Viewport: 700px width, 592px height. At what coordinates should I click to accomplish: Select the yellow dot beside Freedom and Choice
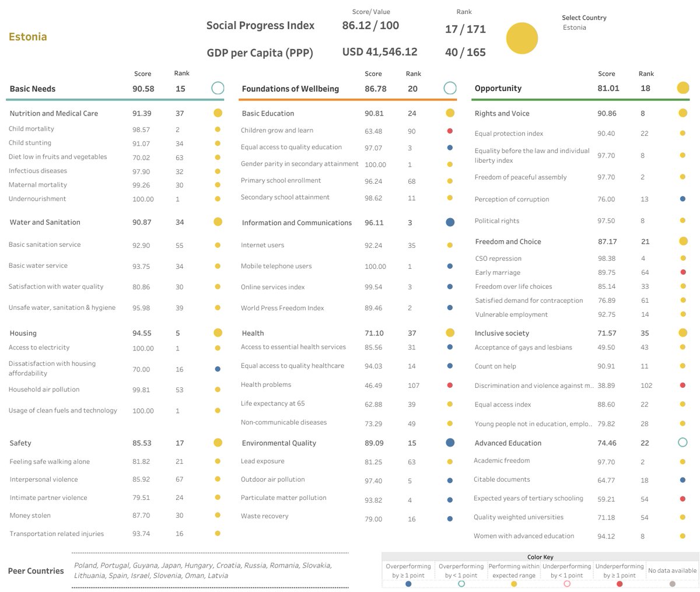682,241
